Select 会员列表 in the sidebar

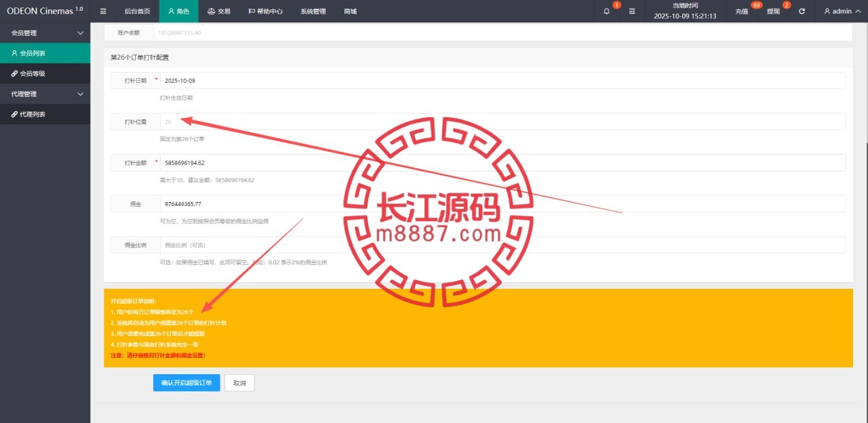[45, 53]
